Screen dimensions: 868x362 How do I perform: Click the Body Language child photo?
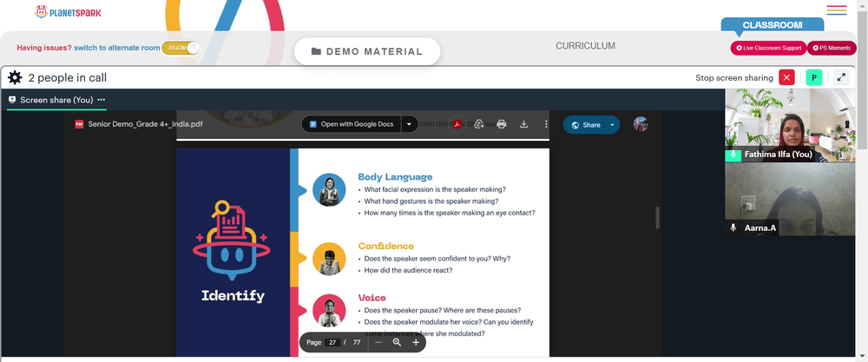click(329, 190)
